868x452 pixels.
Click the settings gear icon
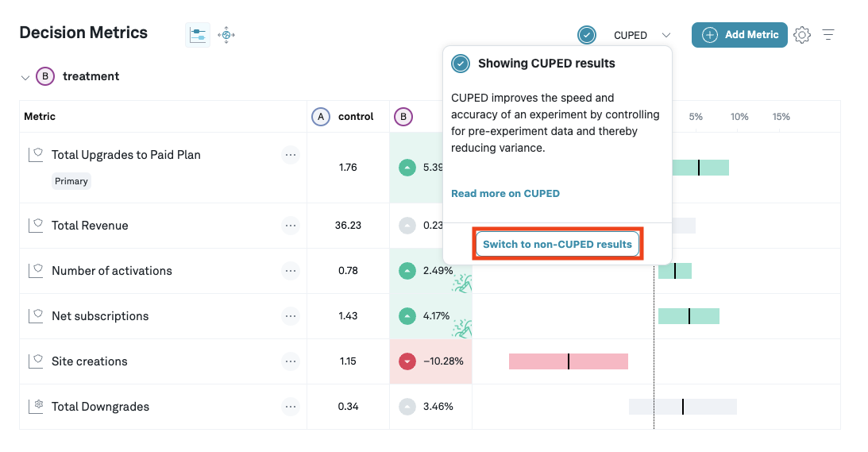(802, 35)
